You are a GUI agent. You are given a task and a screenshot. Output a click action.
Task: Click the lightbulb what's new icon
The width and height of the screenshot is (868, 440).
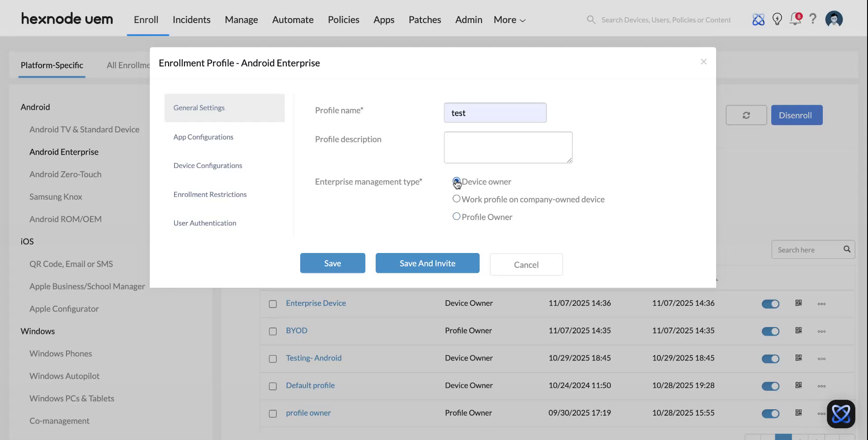pos(777,19)
